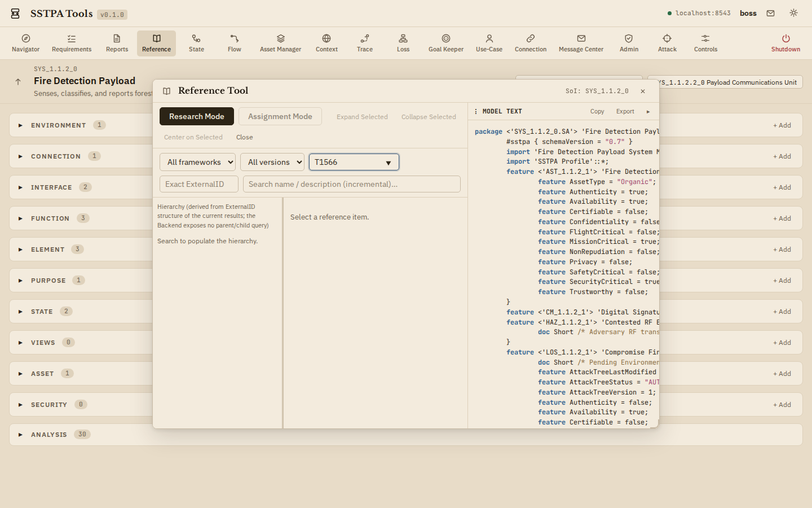Click Expand Selected
The height and width of the screenshot is (508, 812).
tap(362, 117)
